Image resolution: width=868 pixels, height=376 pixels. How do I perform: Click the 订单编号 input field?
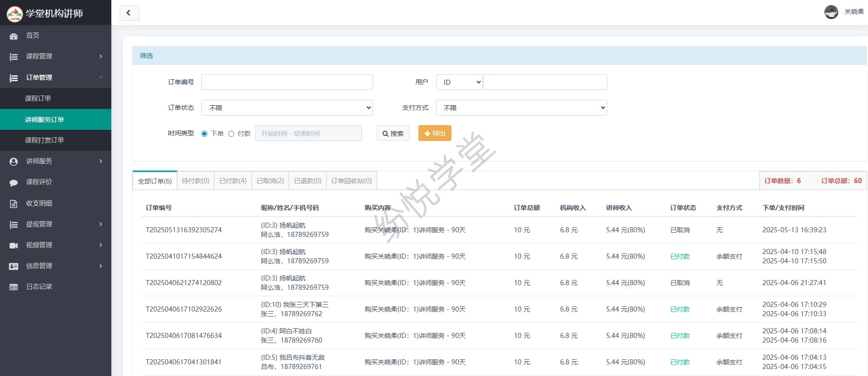click(x=287, y=82)
